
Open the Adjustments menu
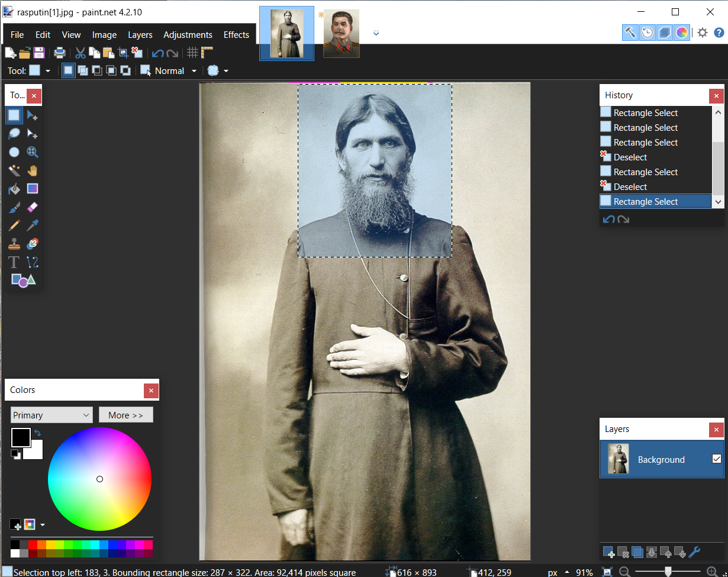(x=188, y=35)
